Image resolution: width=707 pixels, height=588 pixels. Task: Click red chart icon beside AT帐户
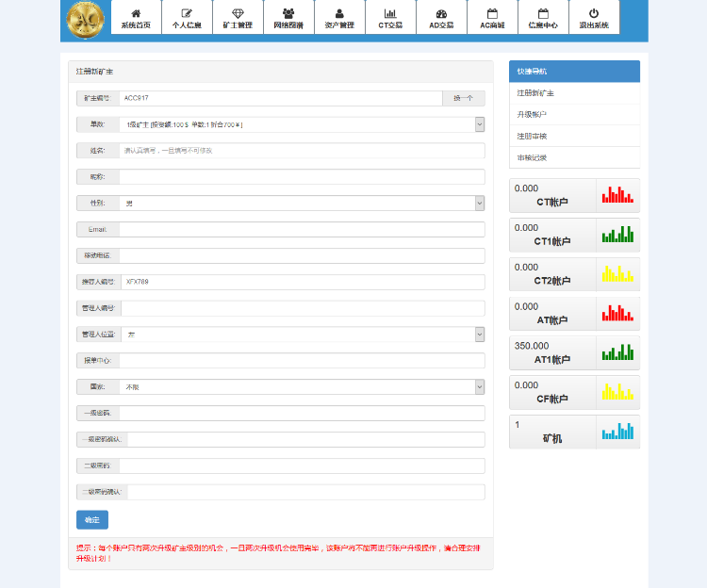click(x=617, y=313)
